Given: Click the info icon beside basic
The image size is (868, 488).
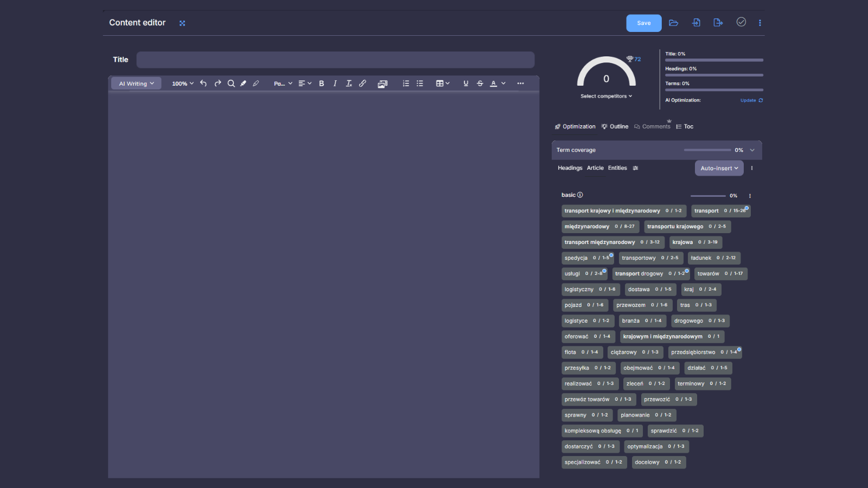Looking at the screenshot, I should (x=580, y=195).
